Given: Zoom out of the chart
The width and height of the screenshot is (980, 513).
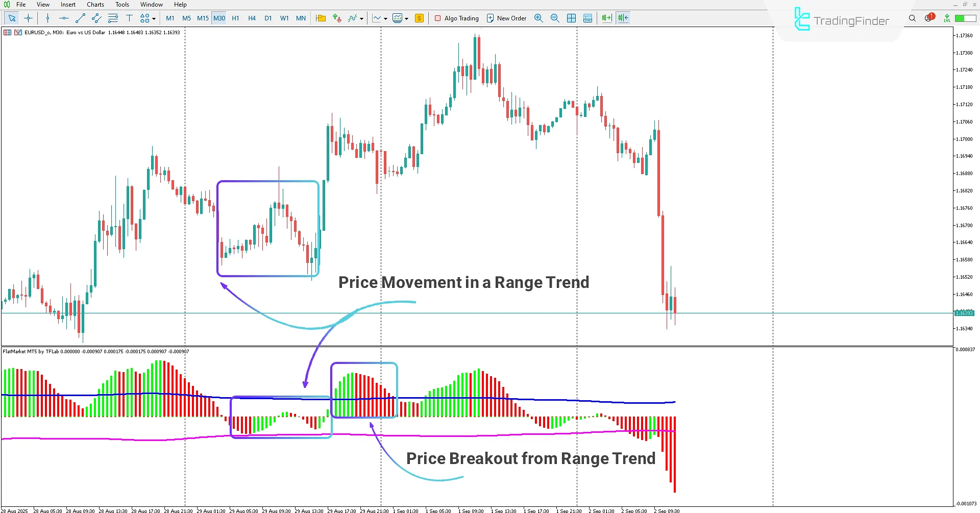Looking at the screenshot, I should pos(555,18).
